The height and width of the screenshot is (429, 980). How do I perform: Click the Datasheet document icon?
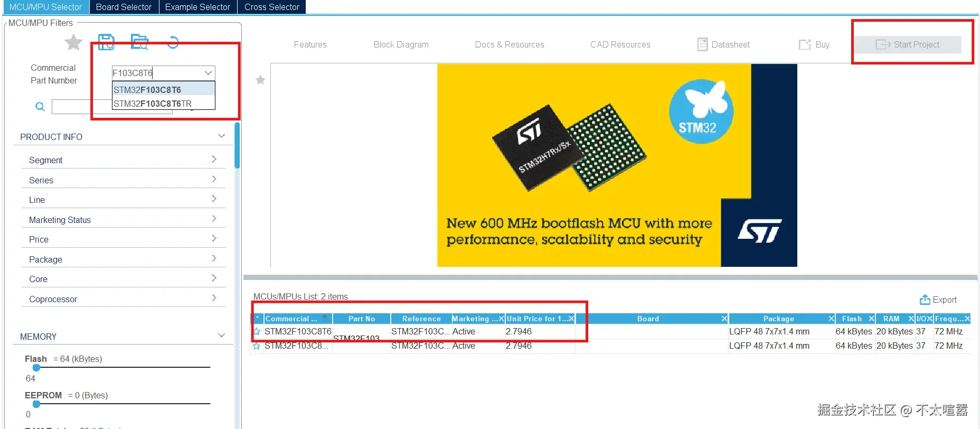coord(702,44)
